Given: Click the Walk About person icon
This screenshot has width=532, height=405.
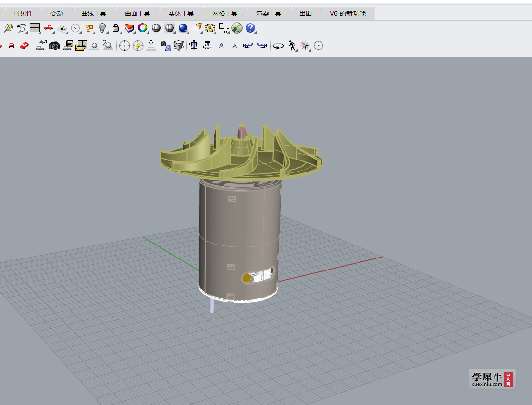Looking at the screenshot, I should click(292, 46).
